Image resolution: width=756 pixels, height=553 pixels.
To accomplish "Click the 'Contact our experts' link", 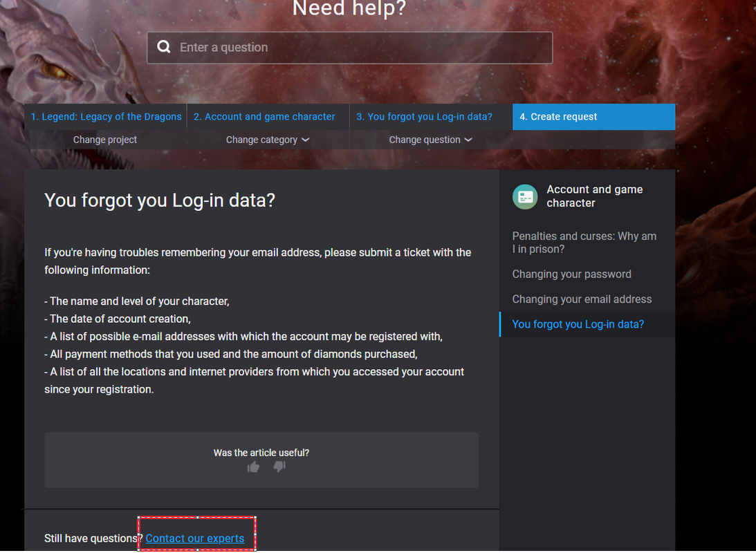I will click(x=195, y=538).
